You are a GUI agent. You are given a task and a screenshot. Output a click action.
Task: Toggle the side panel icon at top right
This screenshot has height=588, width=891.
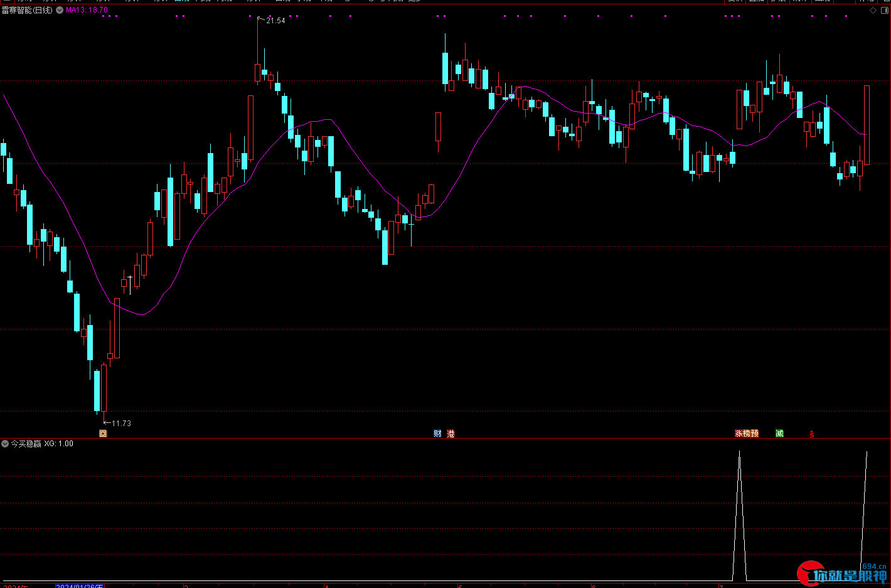[x=885, y=10]
